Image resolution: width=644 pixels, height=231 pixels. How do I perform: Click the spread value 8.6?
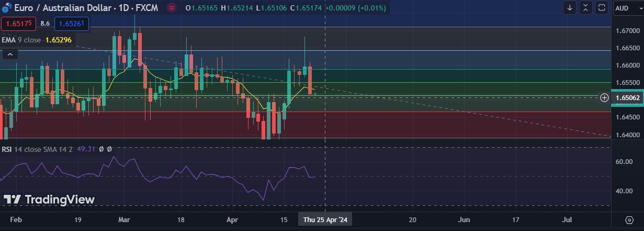click(45, 24)
